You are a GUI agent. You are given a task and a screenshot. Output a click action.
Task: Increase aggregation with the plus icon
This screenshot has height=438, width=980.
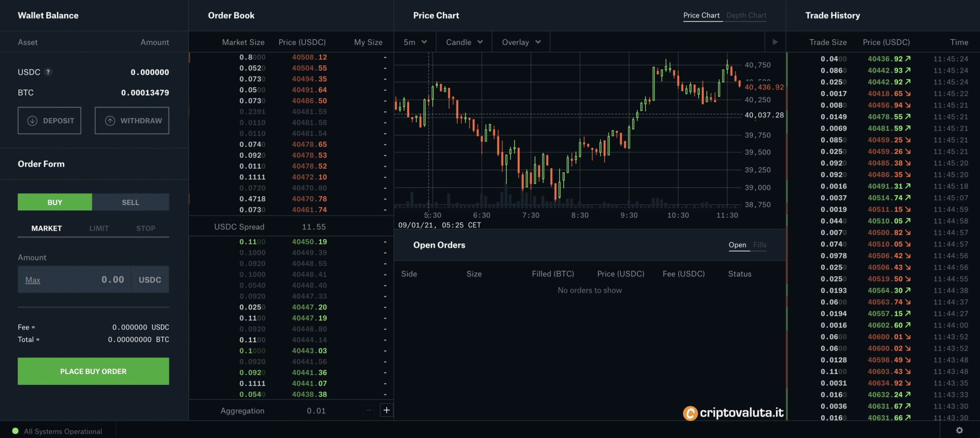click(x=386, y=410)
